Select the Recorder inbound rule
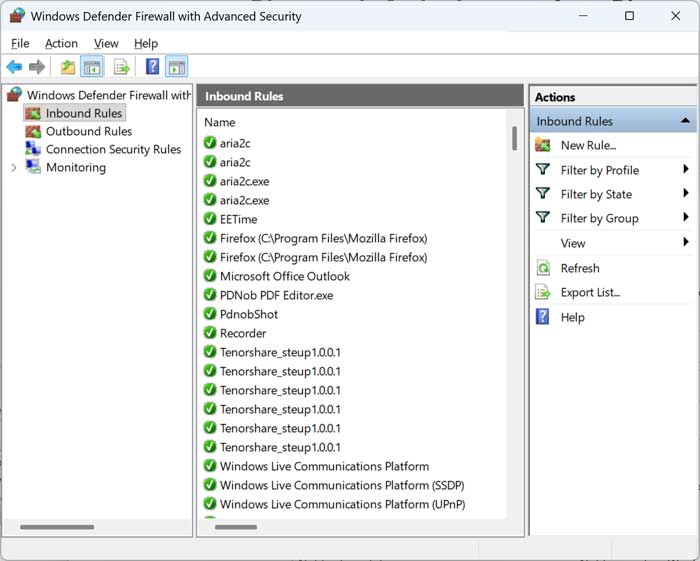The height and width of the screenshot is (561, 700). (x=243, y=333)
